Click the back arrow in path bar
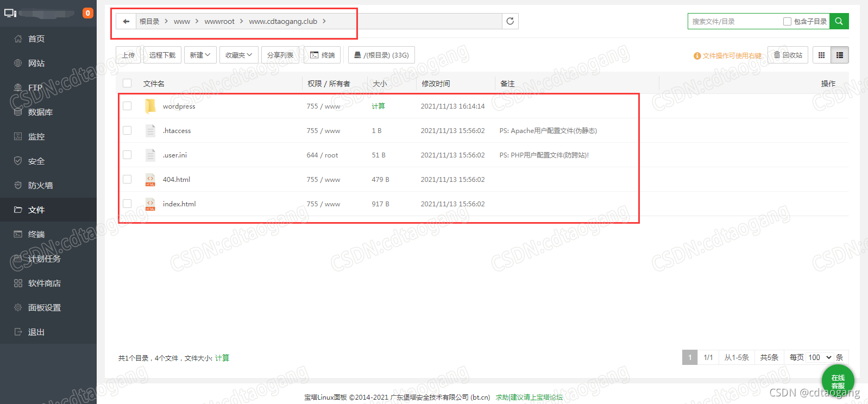The height and width of the screenshot is (404, 868). [x=126, y=21]
